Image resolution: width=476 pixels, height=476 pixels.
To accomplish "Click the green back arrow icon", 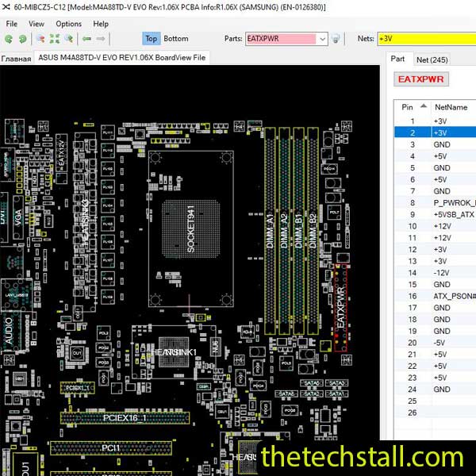I will 87,39.
